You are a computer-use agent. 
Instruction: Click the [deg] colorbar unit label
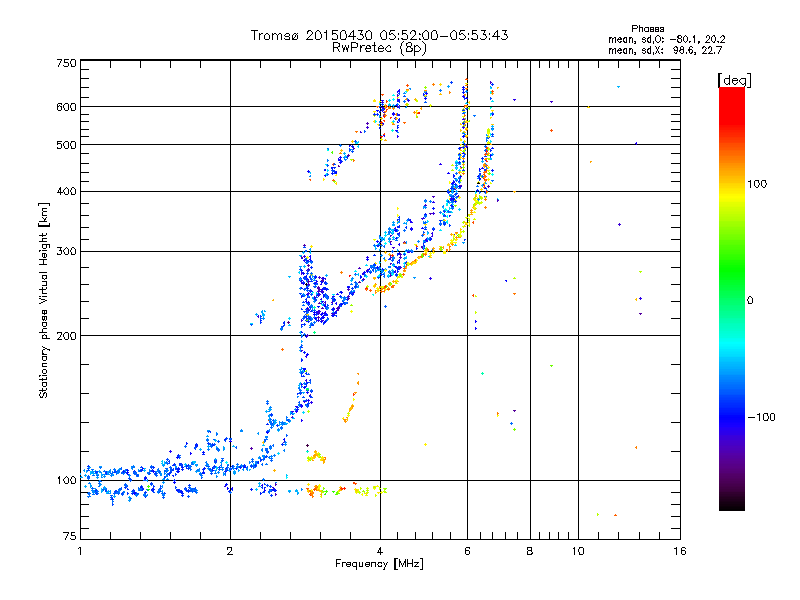tap(734, 80)
